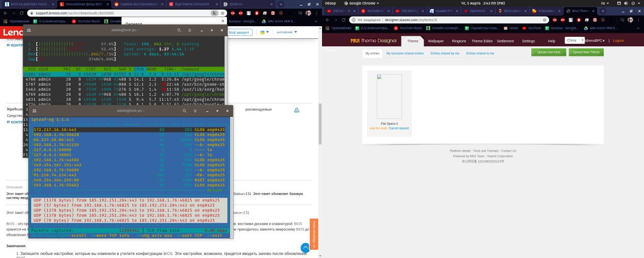644x258 pixels.
Task: Open My exclusive shared entries
Action: [x=405, y=53]
